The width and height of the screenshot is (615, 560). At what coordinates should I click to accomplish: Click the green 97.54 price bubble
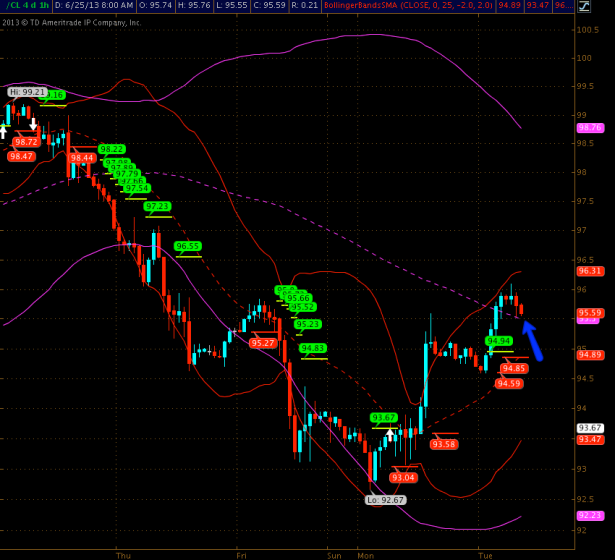[x=136, y=188]
